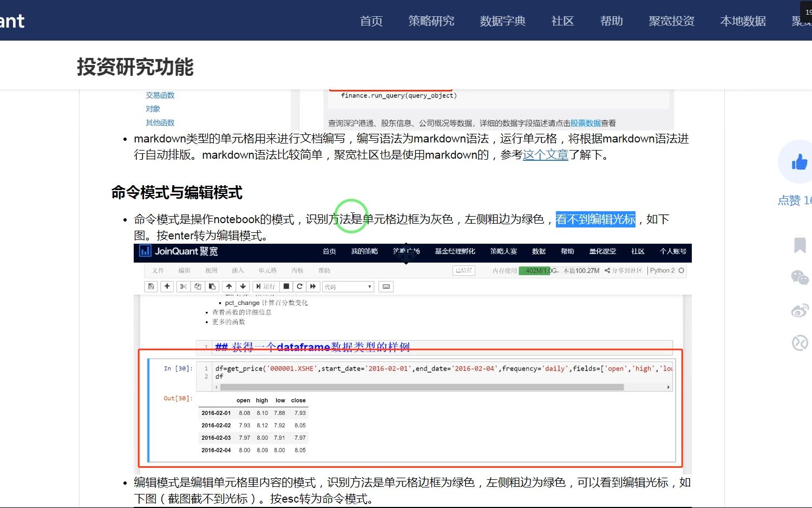The image size is (812, 508).
Task: Click the 运行 run button in notebook
Action: click(266, 286)
